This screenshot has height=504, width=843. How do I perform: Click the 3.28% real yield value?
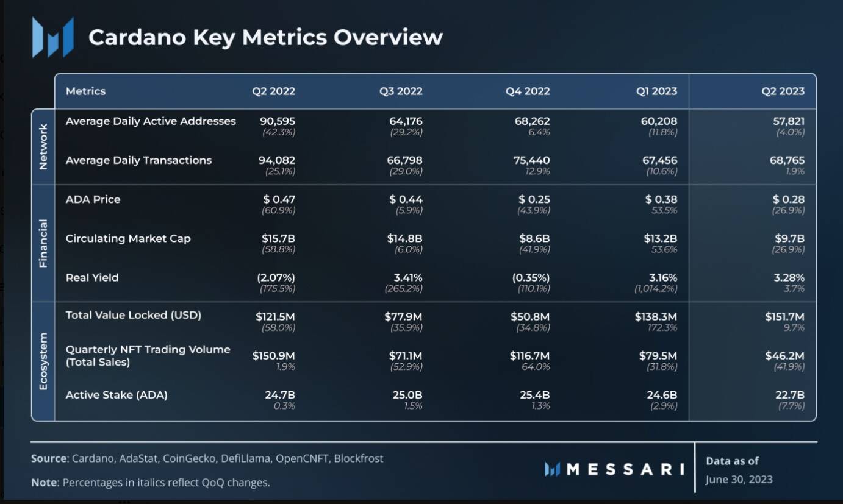(789, 277)
